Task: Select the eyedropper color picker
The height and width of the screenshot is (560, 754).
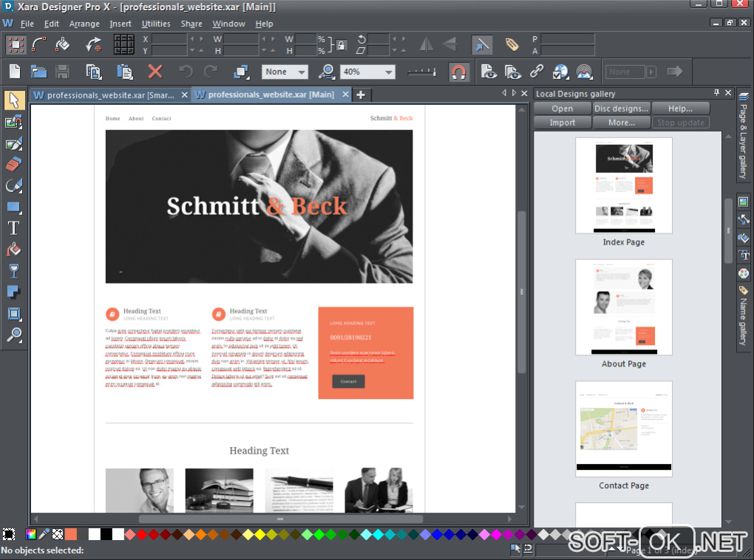Action: 44,534
